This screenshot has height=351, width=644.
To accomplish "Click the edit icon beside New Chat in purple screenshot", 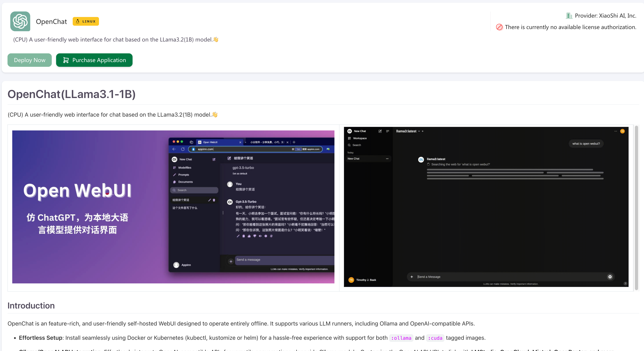I will [214, 159].
